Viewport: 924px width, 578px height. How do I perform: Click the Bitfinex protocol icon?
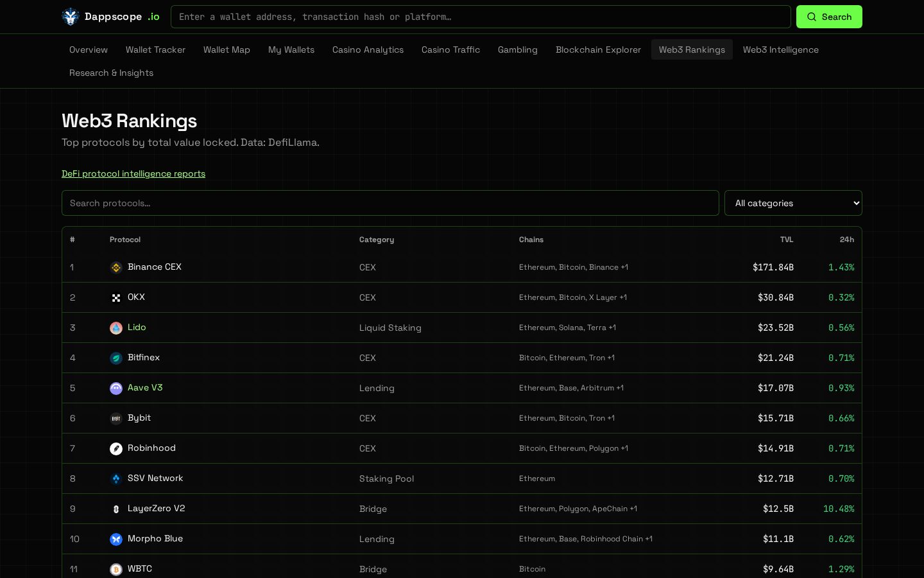[x=116, y=358]
